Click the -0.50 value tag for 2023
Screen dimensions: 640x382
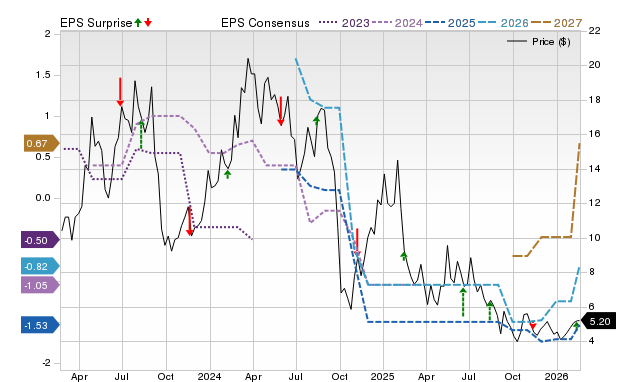pyautogui.click(x=40, y=240)
